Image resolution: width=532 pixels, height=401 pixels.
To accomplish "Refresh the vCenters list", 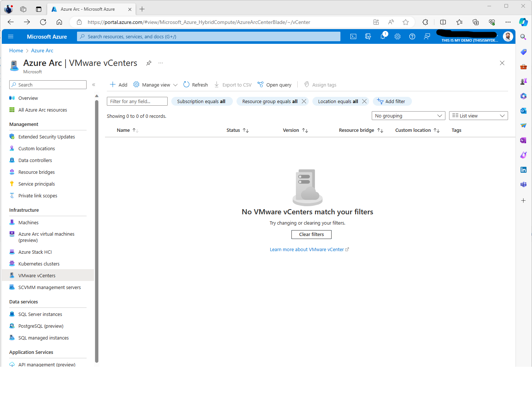I will [x=196, y=84].
